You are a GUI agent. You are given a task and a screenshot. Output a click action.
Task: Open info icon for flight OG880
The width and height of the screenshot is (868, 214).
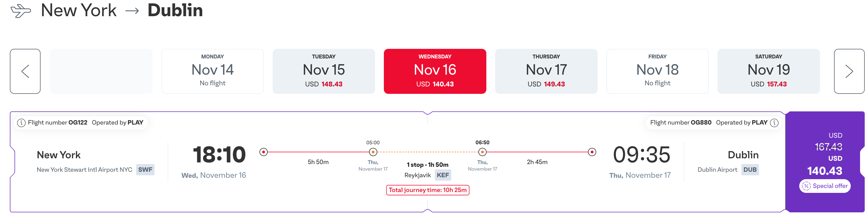[774, 123]
